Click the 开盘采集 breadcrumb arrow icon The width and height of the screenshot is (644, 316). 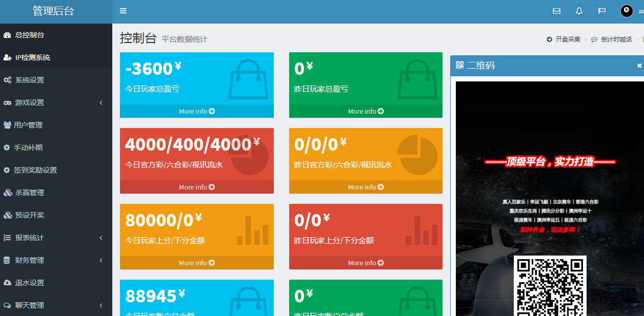549,39
